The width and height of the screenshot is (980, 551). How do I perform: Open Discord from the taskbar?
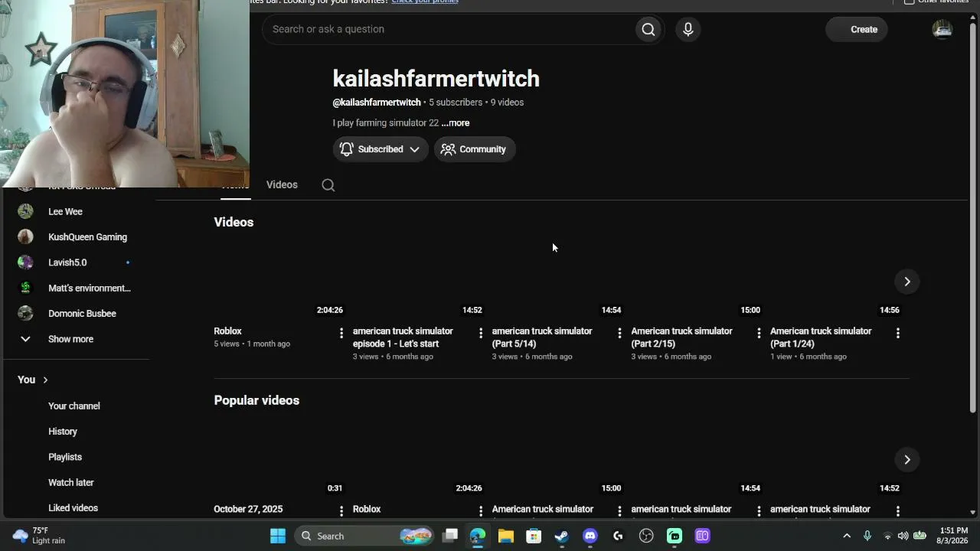[590, 536]
